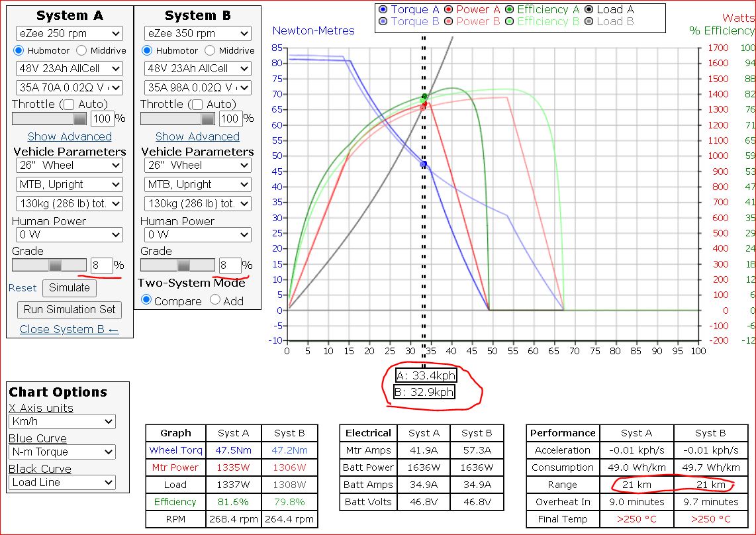Open System A battery dropdown 48V 23Ah AllCell
This screenshot has height=535, width=756.
coord(70,68)
